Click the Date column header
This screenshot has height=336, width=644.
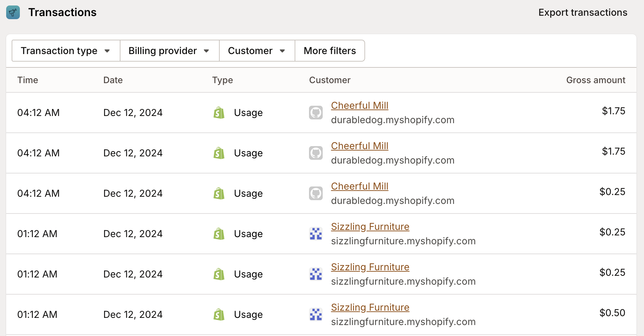point(113,80)
